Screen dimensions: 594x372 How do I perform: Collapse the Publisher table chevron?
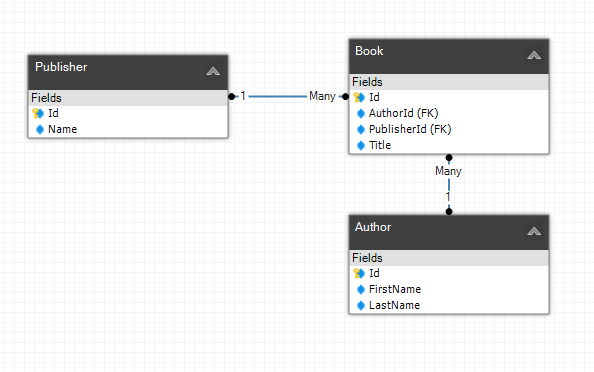[213, 71]
